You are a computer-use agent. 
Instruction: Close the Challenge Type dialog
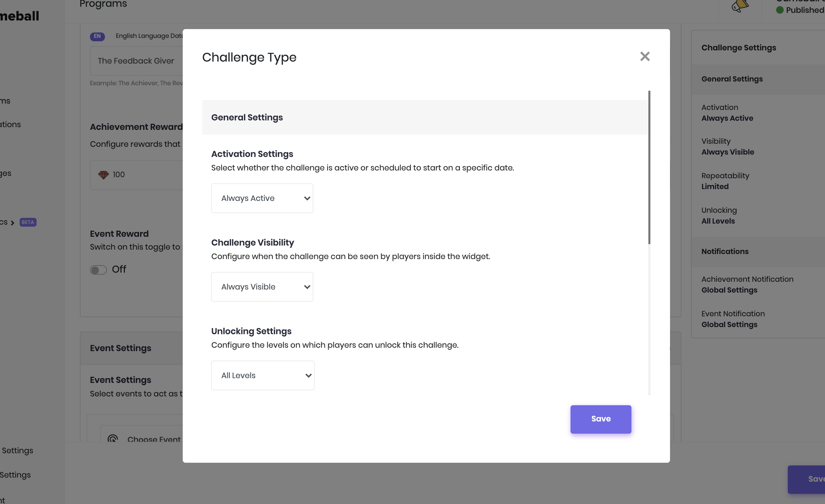645,56
